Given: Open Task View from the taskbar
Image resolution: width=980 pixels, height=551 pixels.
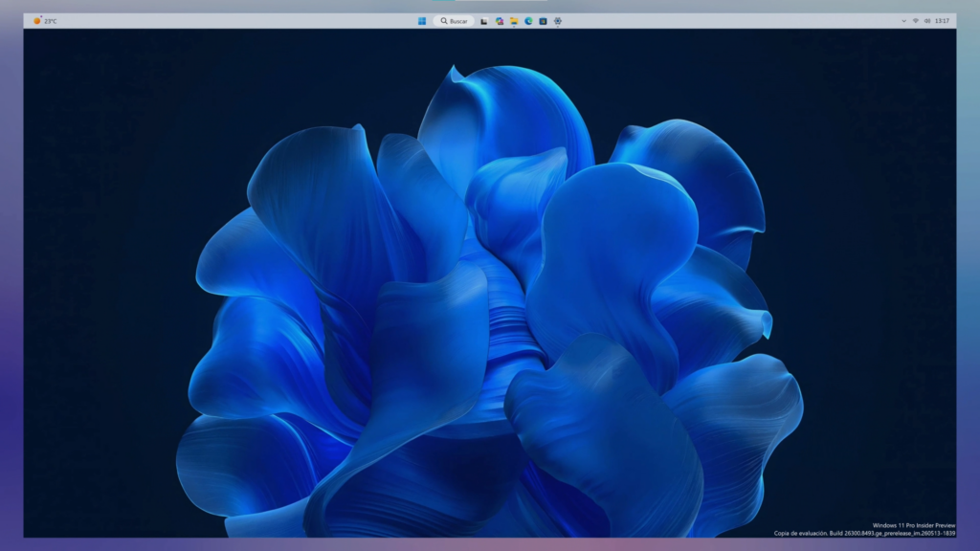Looking at the screenshot, I should pos(483,21).
